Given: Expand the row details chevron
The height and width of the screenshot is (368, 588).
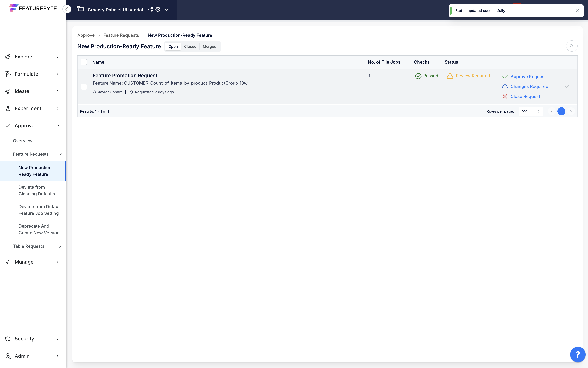Looking at the screenshot, I should click(x=567, y=87).
